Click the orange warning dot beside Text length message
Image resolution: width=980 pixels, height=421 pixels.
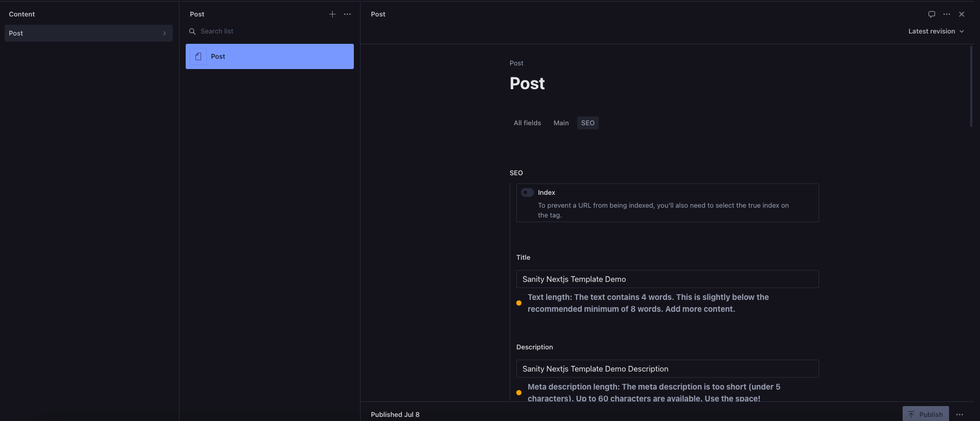(519, 303)
